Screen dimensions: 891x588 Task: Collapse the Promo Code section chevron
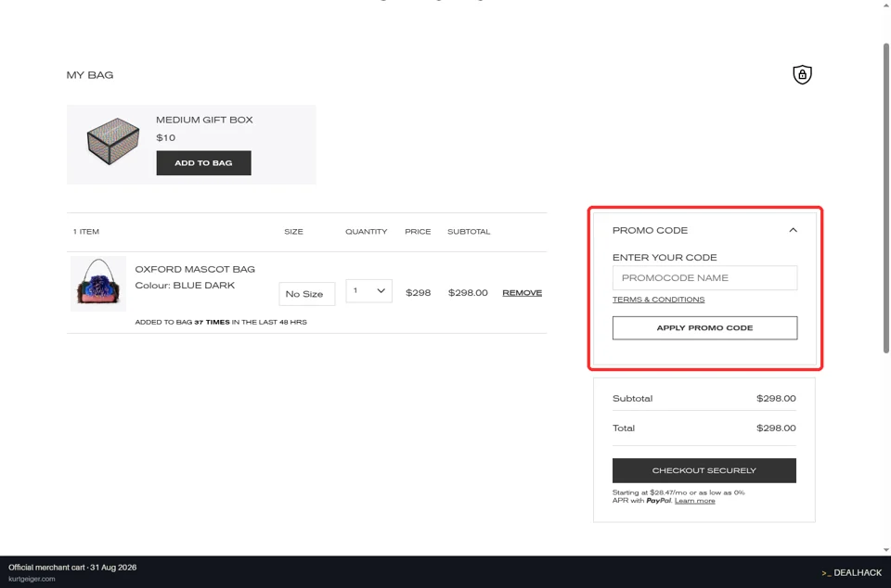coord(793,230)
